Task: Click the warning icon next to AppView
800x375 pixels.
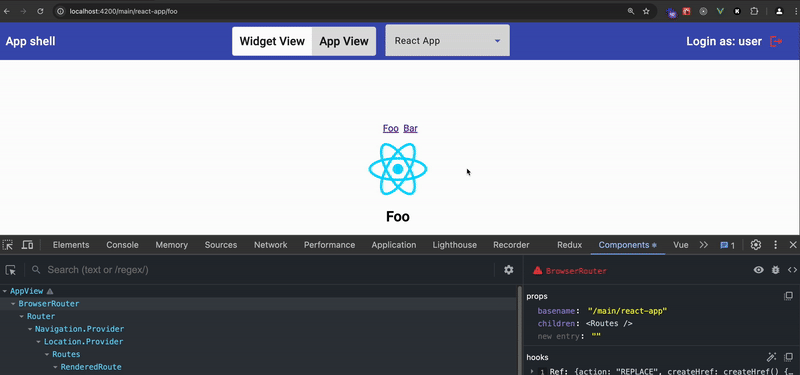Action: tap(49, 291)
